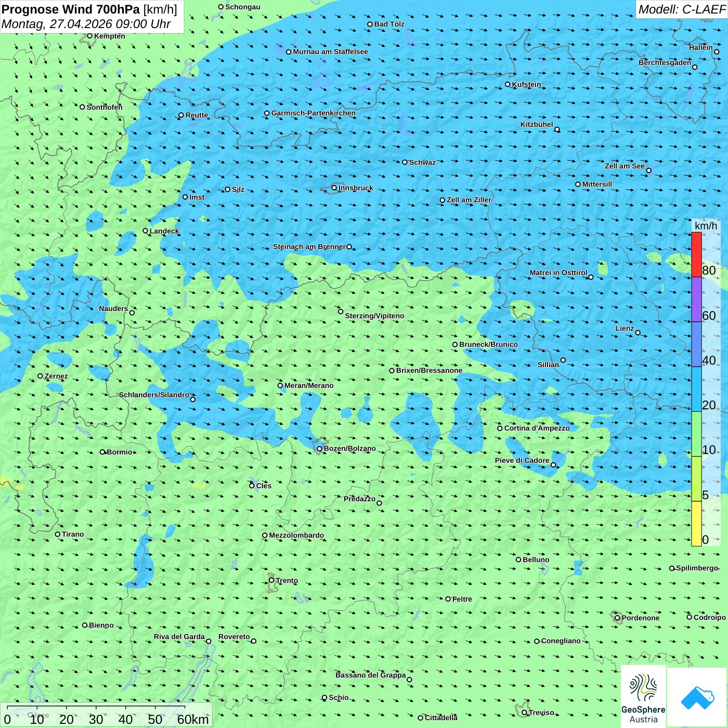Image resolution: width=728 pixels, height=728 pixels.
Task: Click the 'Schlanders/Silandro' label
Action: [x=154, y=395]
